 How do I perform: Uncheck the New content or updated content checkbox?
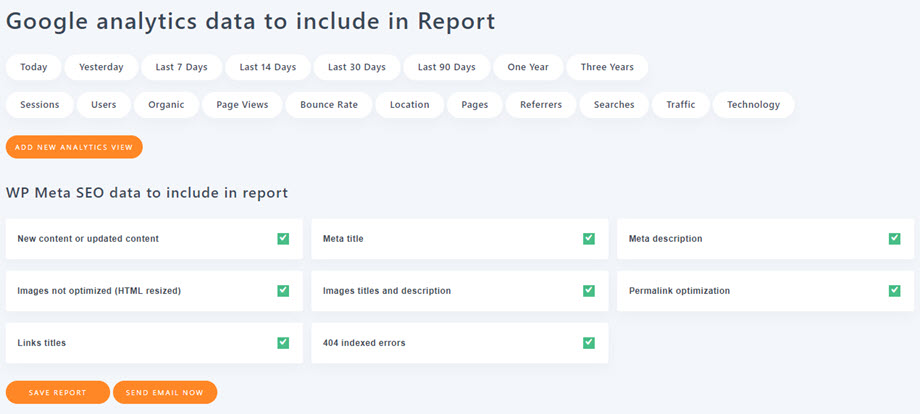point(283,239)
